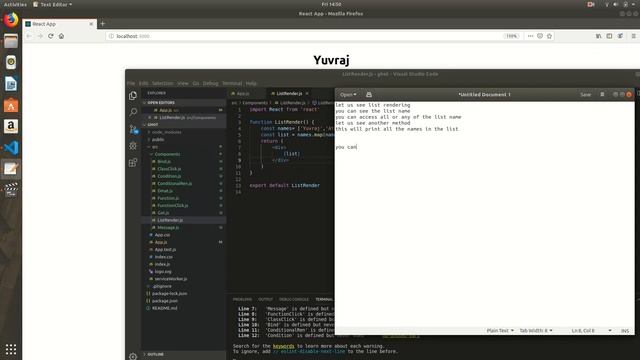This screenshot has height=360, width=640.
Task: Expand the Outline section
Action: [156, 354]
